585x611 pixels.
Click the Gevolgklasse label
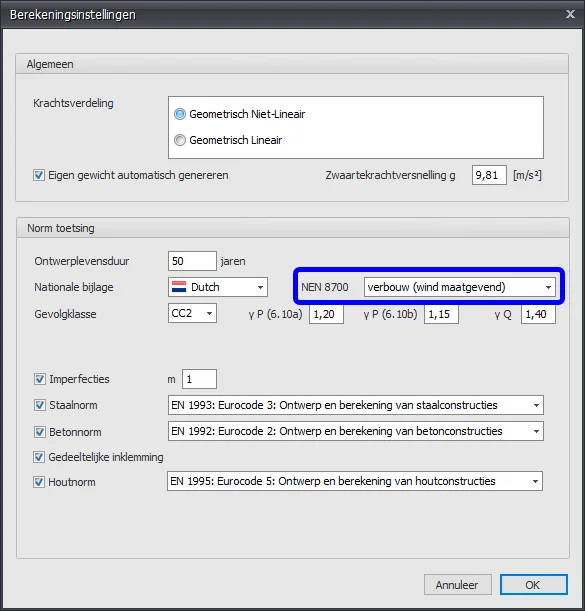(x=65, y=314)
